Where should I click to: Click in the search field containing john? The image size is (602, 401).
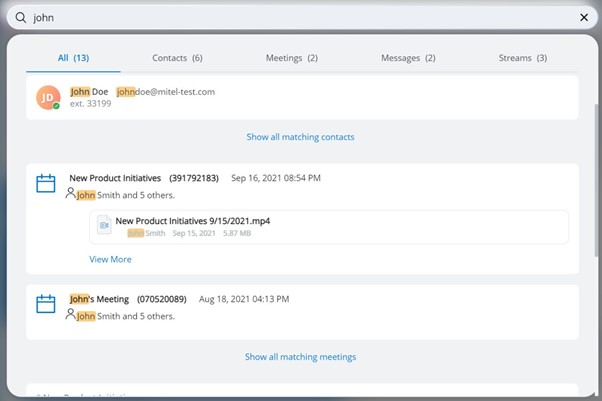[300, 17]
